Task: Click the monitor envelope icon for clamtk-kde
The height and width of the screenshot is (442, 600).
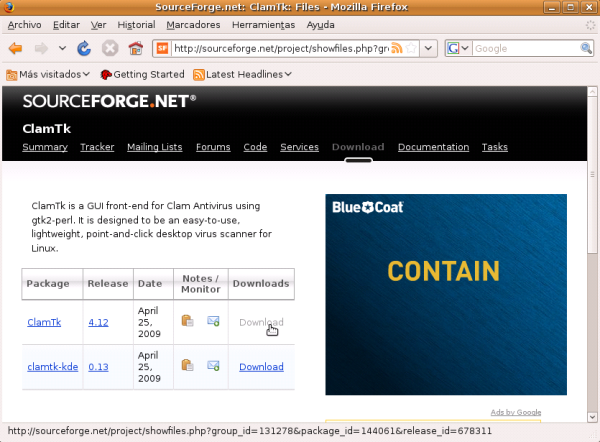Action: click(x=213, y=367)
